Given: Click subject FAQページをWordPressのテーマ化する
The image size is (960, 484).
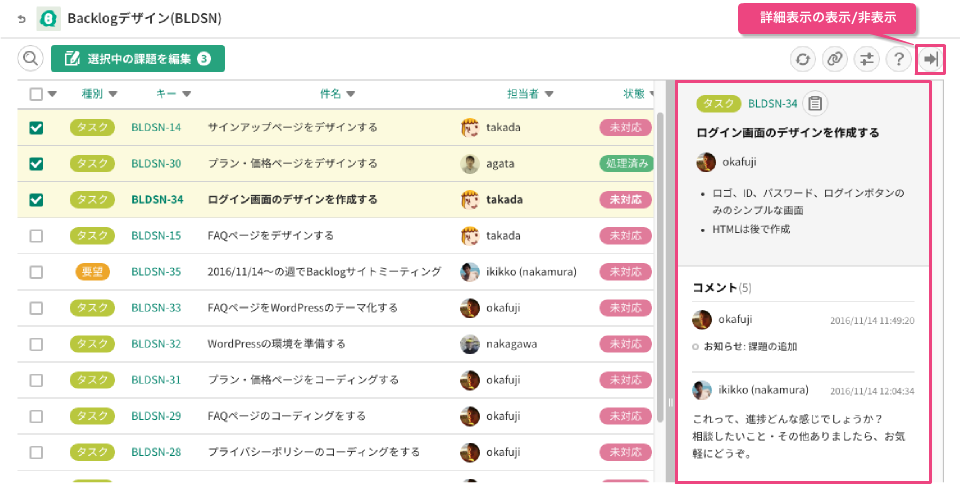Looking at the screenshot, I should click(x=302, y=308).
